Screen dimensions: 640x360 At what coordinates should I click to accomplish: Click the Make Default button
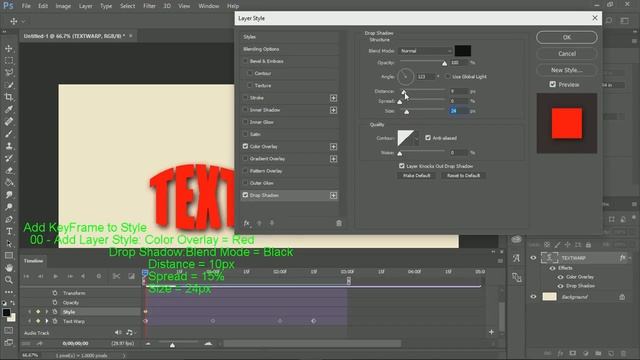click(416, 176)
